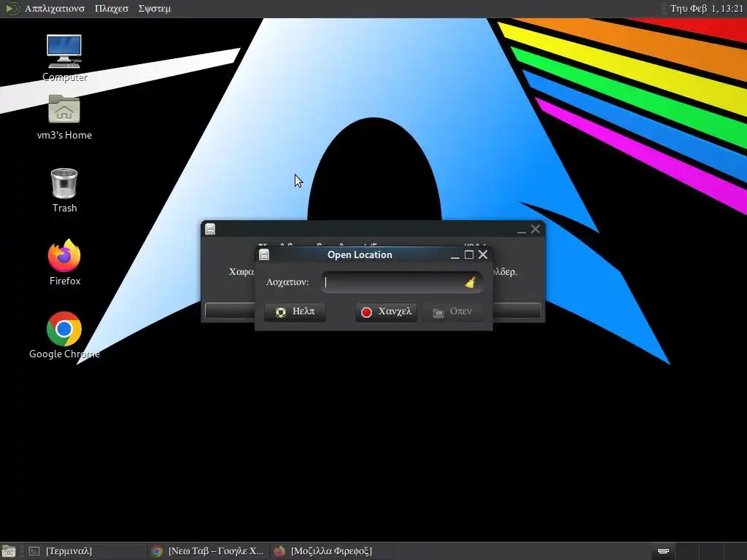The width and height of the screenshot is (747, 560).
Task: Click the tray icon in bottom panel
Action: (x=663, y=551)
